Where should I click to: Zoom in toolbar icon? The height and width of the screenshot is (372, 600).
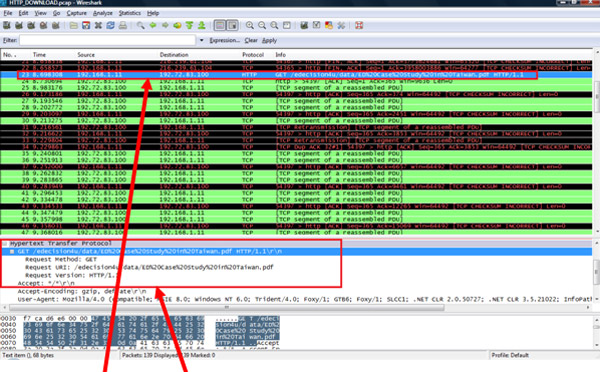pyautogui.click(x=249, y=26)
